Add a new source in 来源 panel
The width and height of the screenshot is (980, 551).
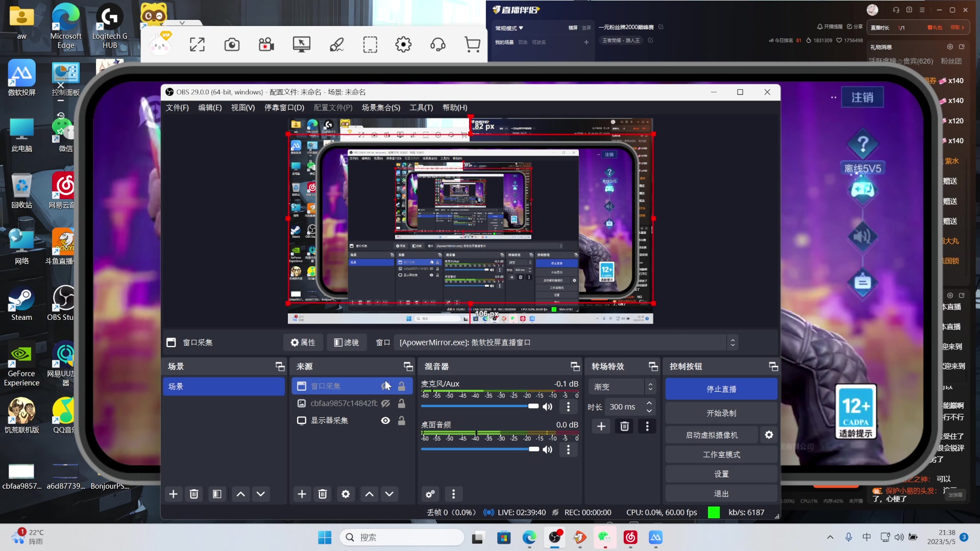(302, 494)
